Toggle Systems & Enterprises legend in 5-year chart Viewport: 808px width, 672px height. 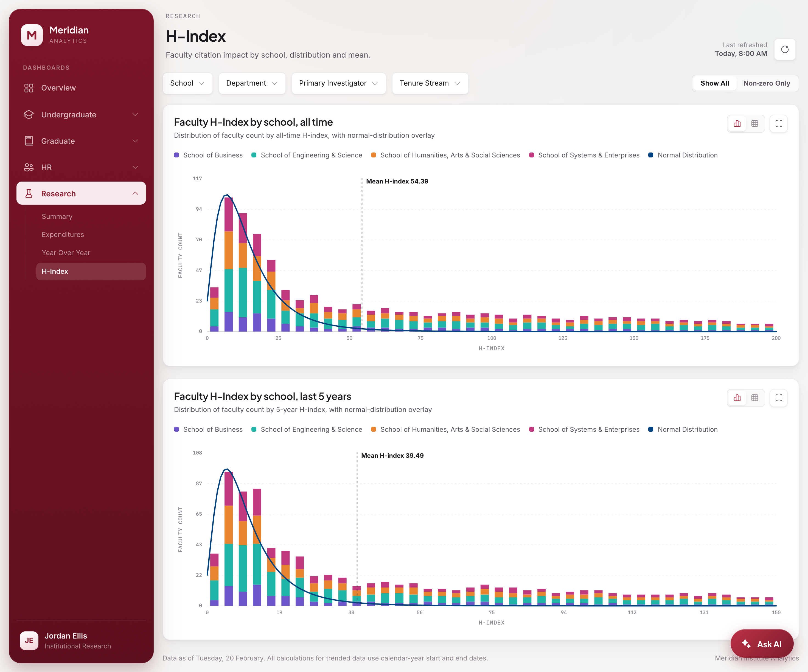(x=584, y=430)
